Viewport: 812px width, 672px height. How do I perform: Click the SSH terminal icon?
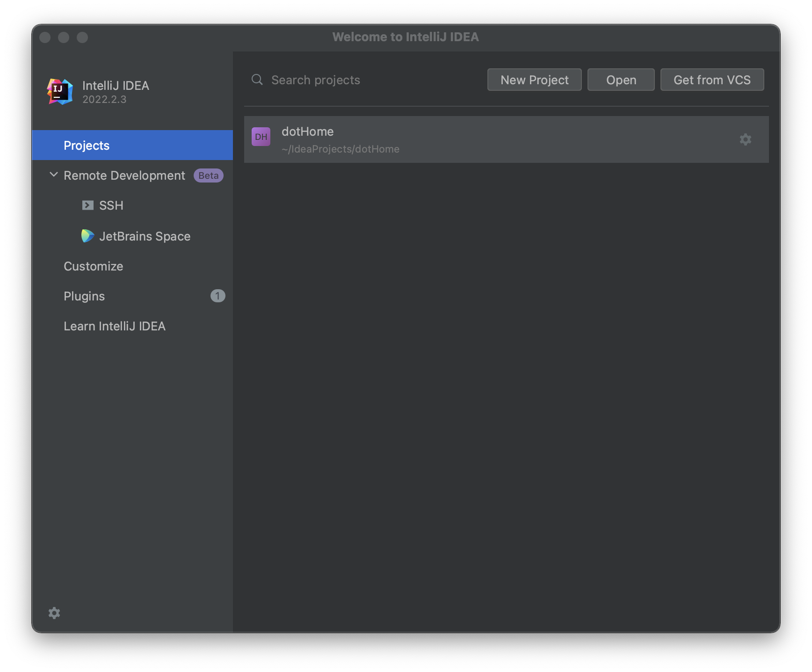point(87,205)
